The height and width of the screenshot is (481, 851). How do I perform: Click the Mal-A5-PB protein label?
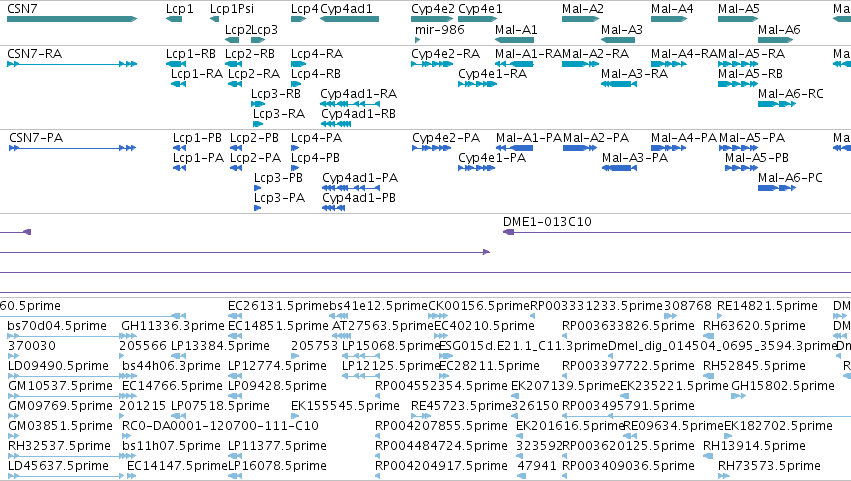tap(757, 158)
